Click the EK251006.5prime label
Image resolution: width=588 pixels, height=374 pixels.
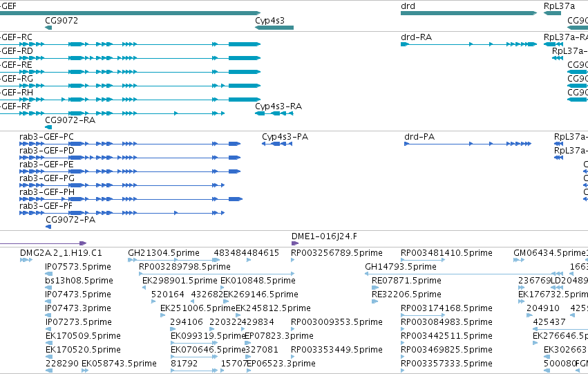(x=198, y=309)
